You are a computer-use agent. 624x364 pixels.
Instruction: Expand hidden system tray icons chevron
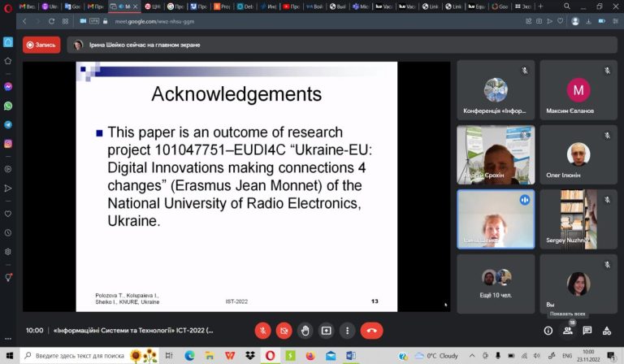471,356
